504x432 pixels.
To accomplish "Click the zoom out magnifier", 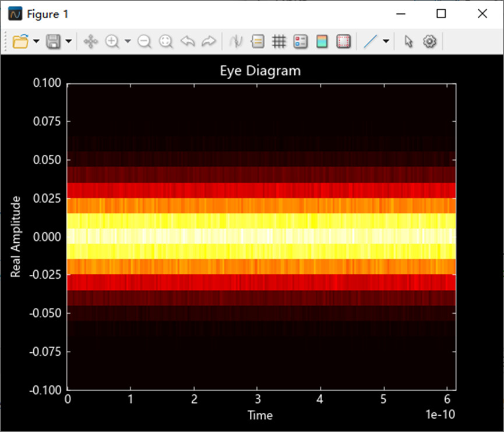I will [144, 41].
